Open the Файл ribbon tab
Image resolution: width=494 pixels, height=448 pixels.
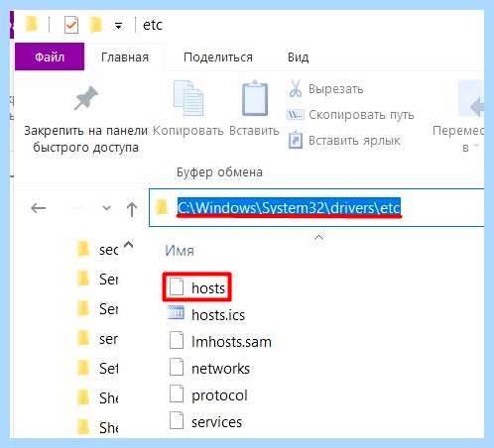coord(50,56)
